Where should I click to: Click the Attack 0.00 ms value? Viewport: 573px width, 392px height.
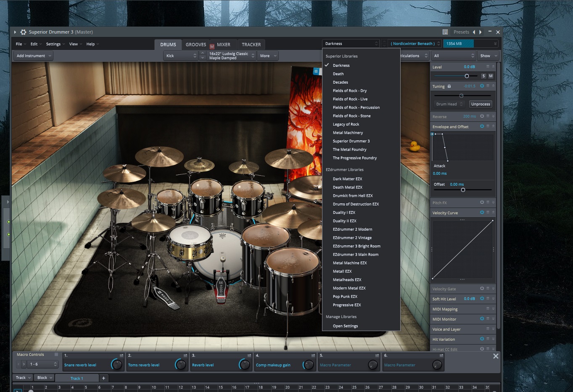click(x=440, y=174)
